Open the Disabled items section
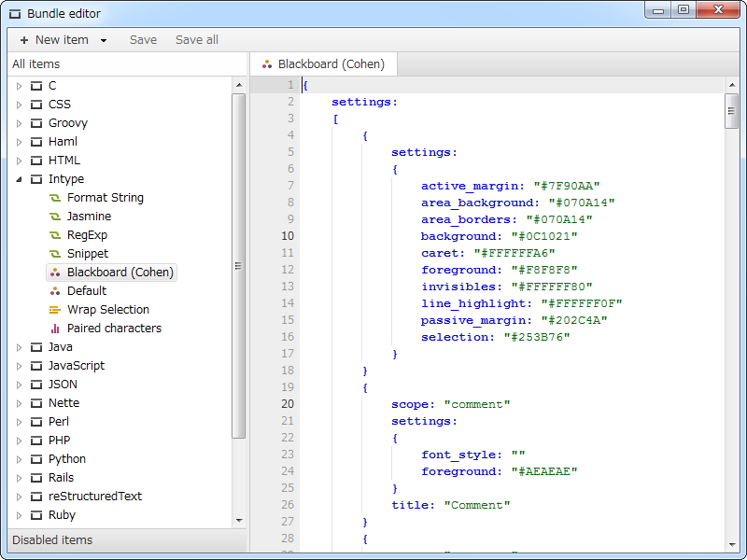This screenshot has width=747, height=560. click(x=128, y=540)
